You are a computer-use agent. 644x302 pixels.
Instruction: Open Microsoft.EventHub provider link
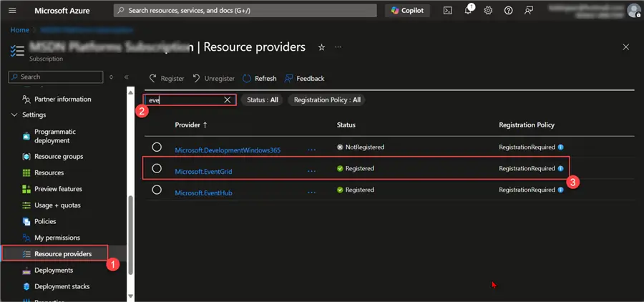point(203,193)
